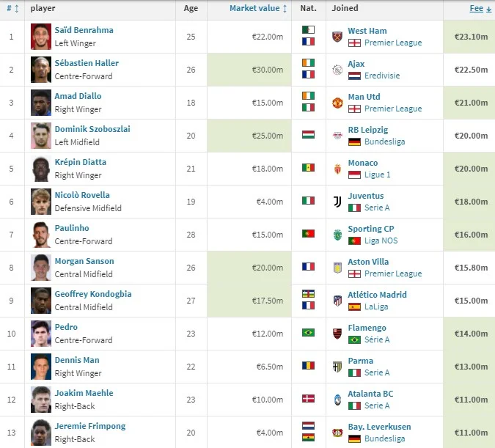This screenshot has width=495, height=448.
Task: Open Saïd Benrahma player profile link
Action: 84,30
